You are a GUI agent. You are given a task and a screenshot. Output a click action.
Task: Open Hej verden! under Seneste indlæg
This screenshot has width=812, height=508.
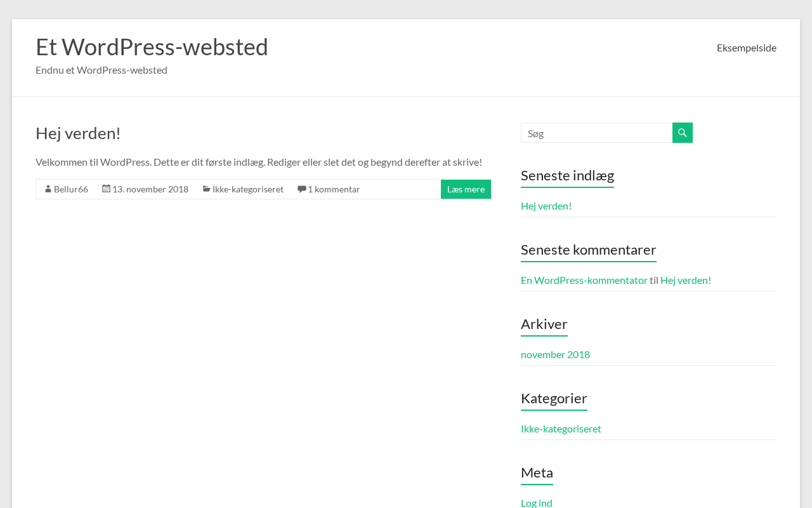tap(546, 206)
